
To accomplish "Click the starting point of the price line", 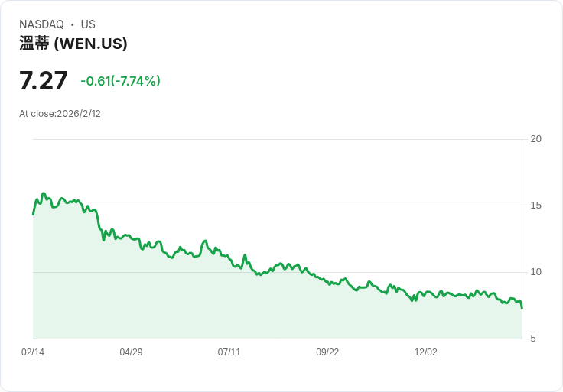I will (34, 214).
